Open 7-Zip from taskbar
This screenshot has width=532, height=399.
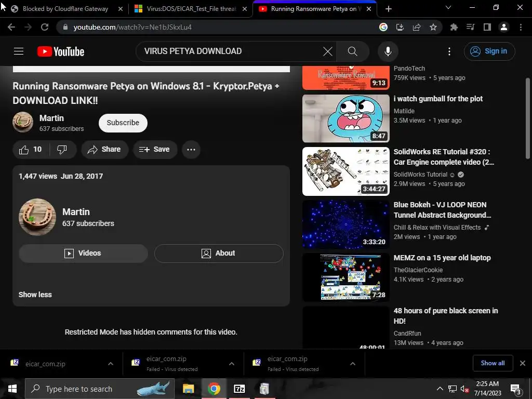(x=239, y=389)
